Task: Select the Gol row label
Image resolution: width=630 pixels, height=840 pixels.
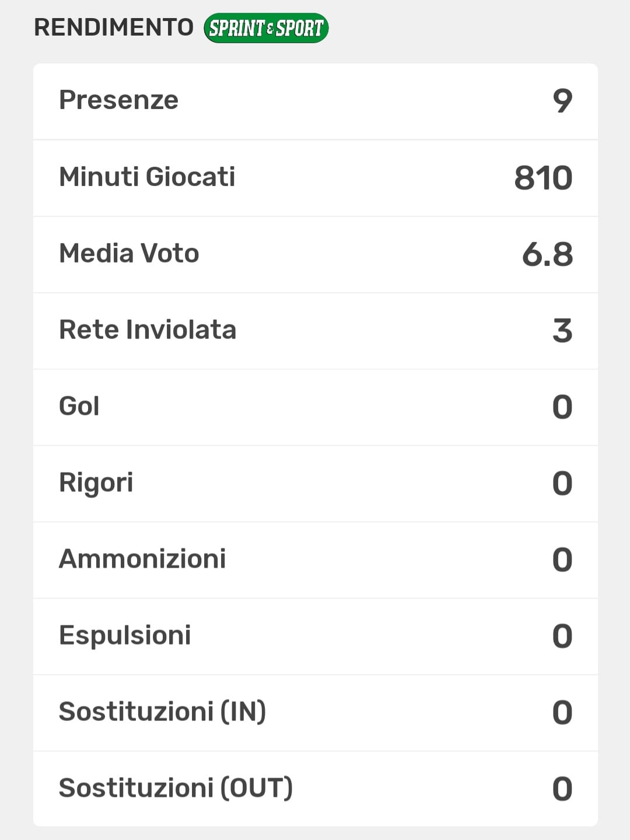Action: (79, 407)
